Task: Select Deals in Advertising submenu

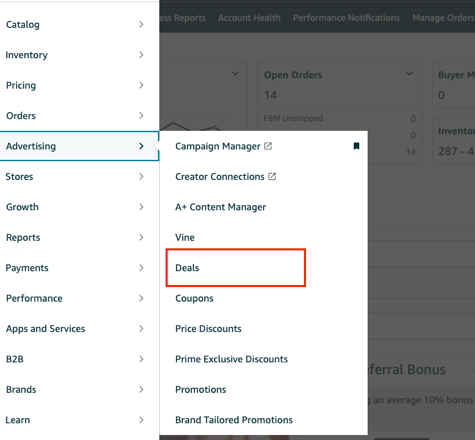Action: click(187, 268)
